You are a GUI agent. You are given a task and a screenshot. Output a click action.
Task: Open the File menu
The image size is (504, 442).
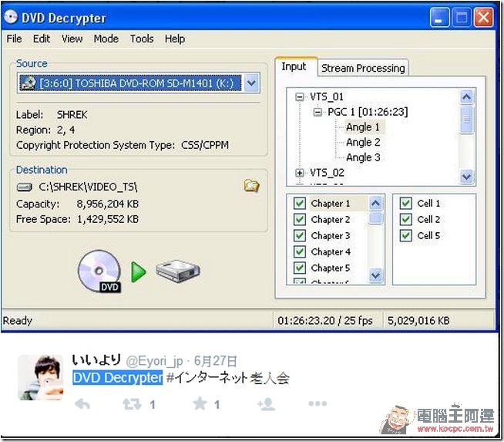(14, 39)
